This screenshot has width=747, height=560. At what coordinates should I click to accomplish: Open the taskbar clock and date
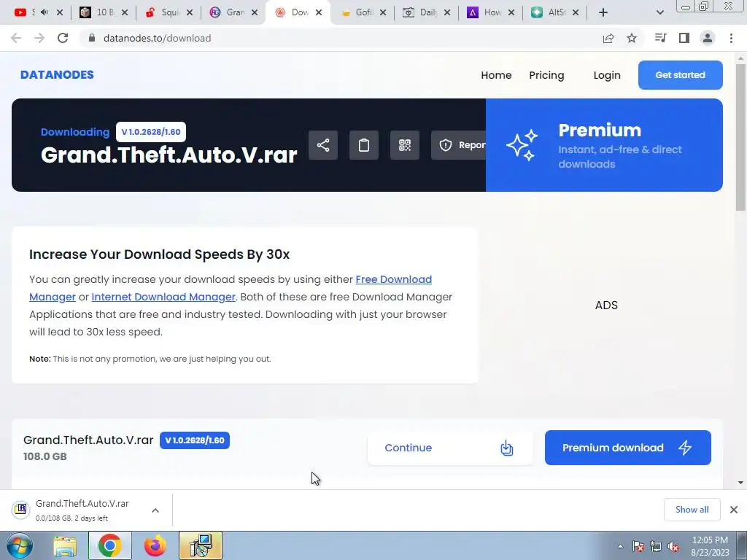click(711, 546)
